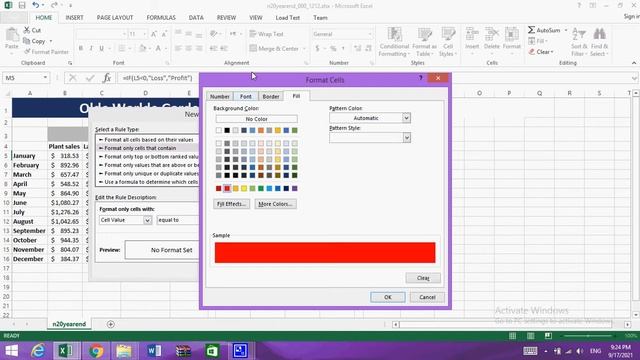The width and height of the screenshot is (640, 360).
Task: Toggle Italic formatting in ribbon
Action: pyautogui.click(x=91, y=48)
